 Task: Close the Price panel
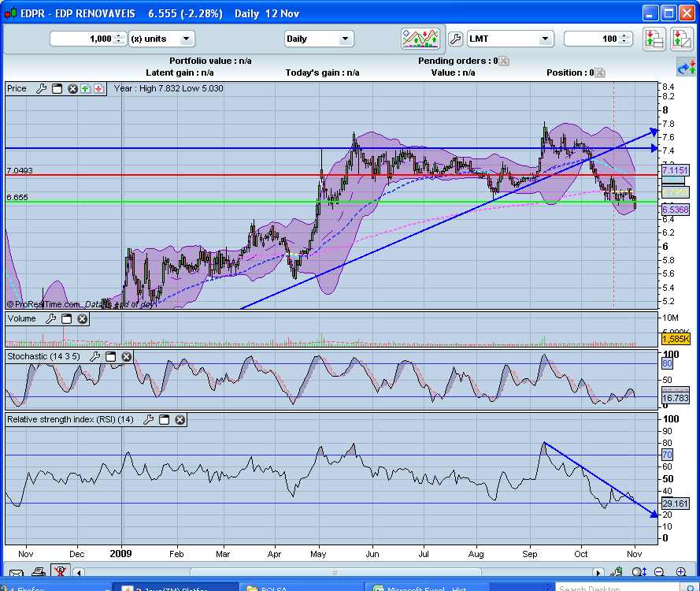(72, 88)
